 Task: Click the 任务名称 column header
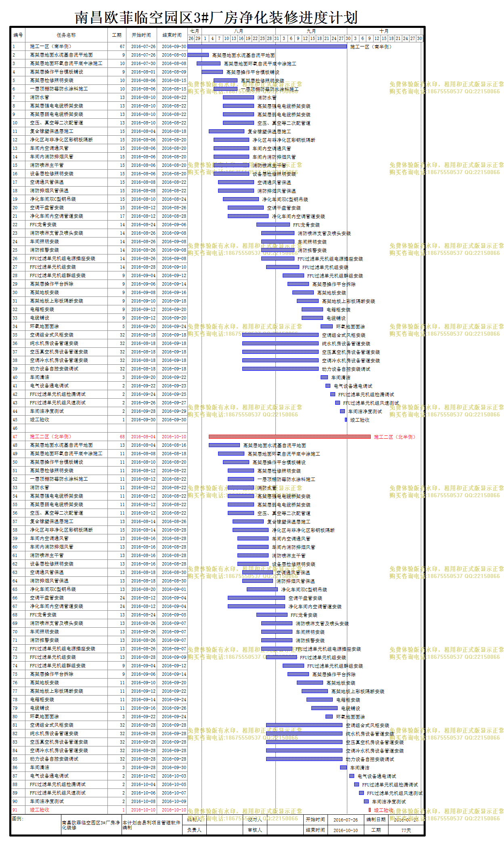coord(66,35)
